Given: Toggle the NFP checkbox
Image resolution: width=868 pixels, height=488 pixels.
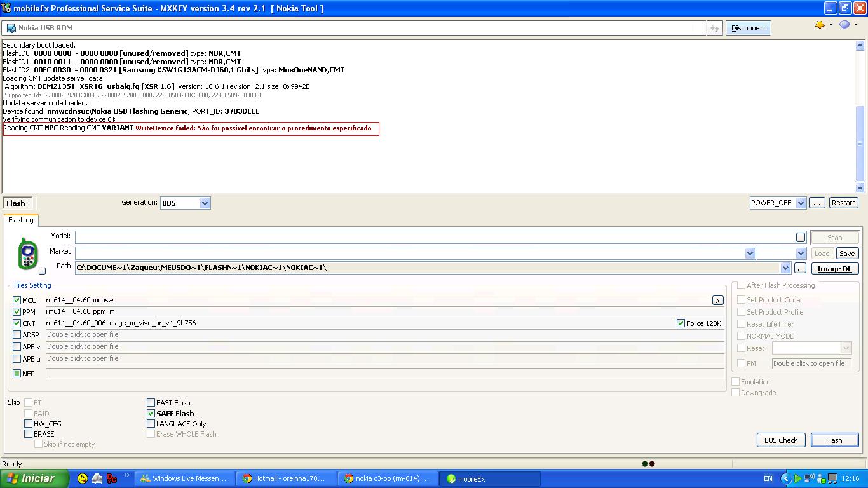Looking at the screenshot, I should click(17, 374).
